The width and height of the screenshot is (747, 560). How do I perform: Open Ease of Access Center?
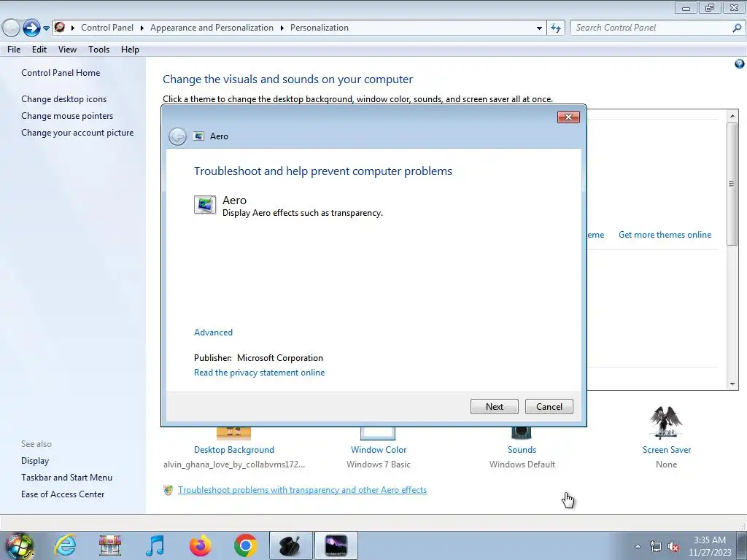[63, 494]
